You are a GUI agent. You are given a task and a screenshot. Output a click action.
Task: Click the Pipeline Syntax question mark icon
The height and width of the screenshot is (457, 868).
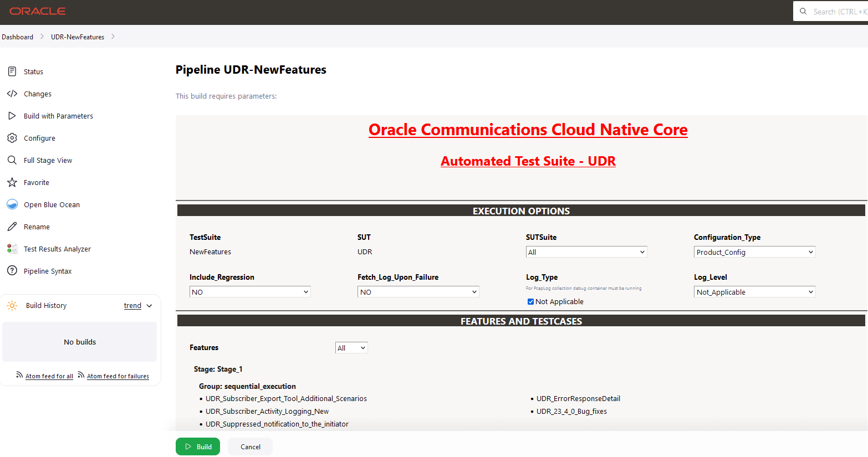12,271
